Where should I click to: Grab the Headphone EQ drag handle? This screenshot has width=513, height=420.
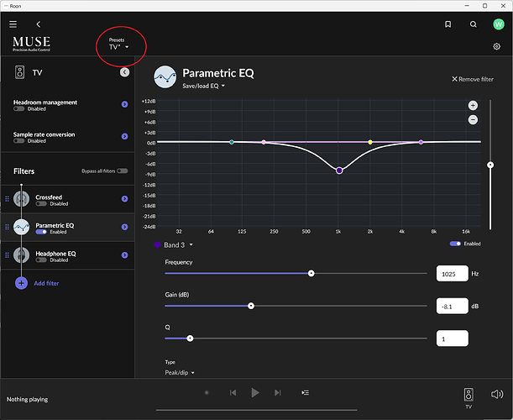(7, 255)
